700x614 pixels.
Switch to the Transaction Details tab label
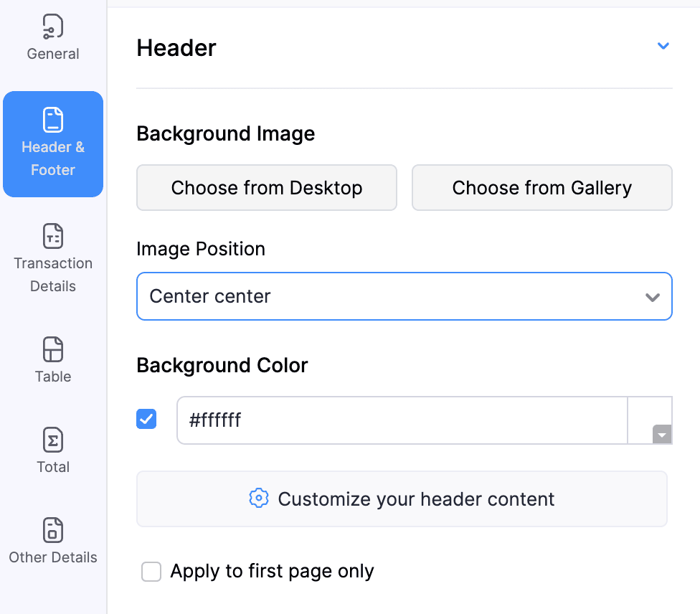pyautogui.click(x=53, y=275)
